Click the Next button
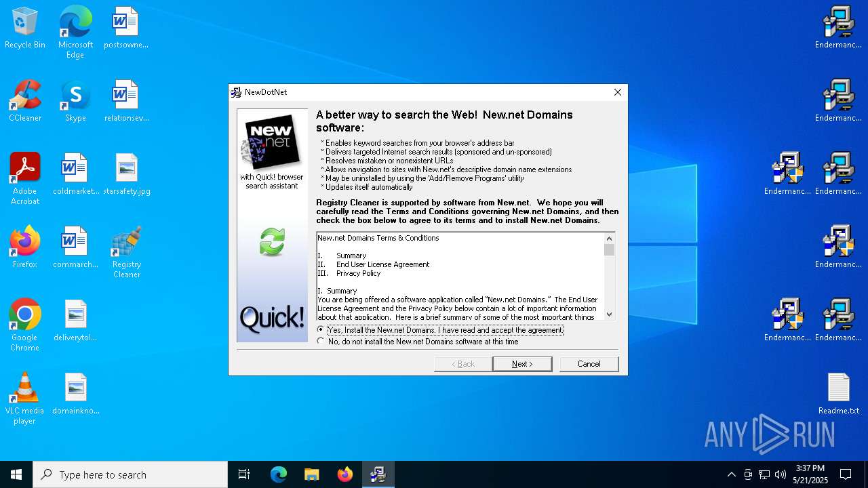Viewport: 868px width, 488px height. point(522,364)
